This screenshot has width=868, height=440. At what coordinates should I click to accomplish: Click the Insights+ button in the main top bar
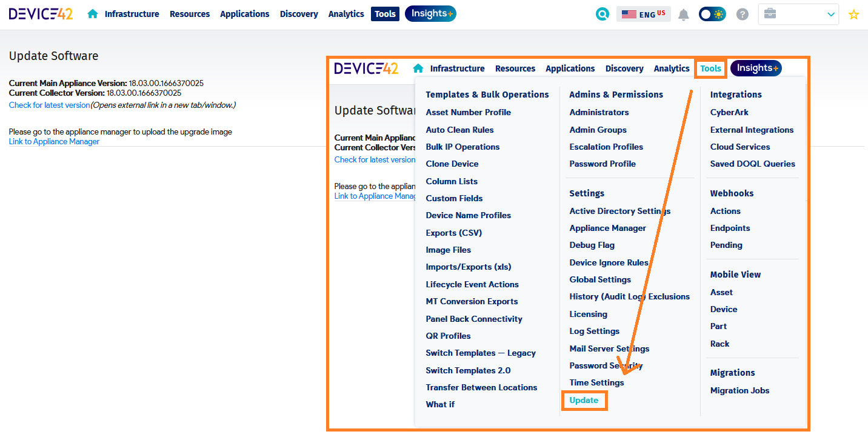(x=430, y=14)
